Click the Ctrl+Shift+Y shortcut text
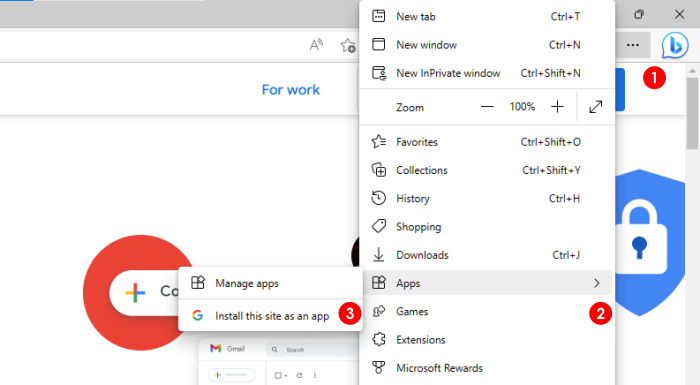The width and height of the screenshot is (700, 385). (551, 170)
